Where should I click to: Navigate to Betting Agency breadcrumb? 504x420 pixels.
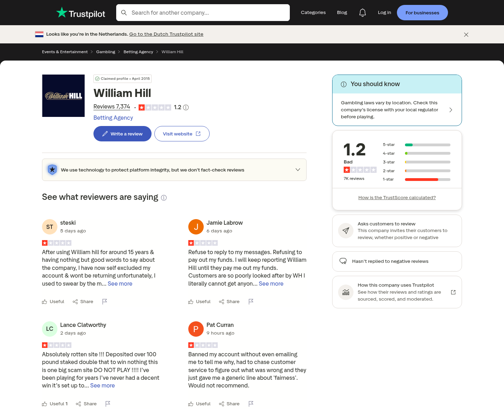click(x=138, y=52)
